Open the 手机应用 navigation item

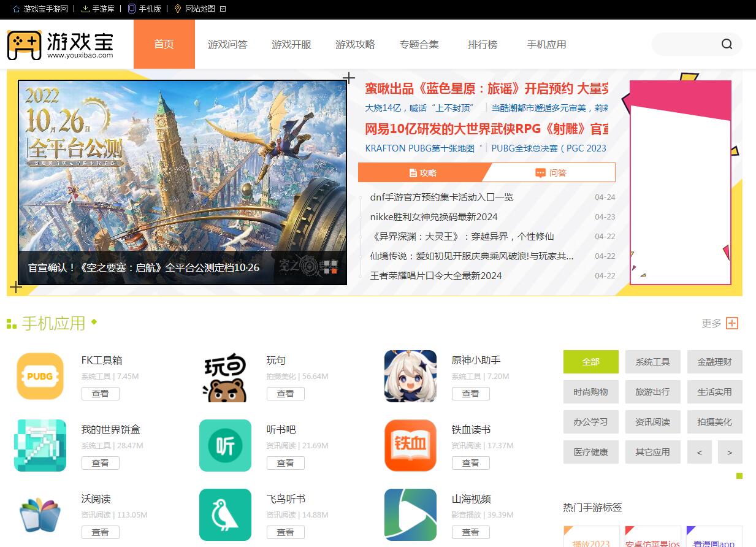click(546, 44)
